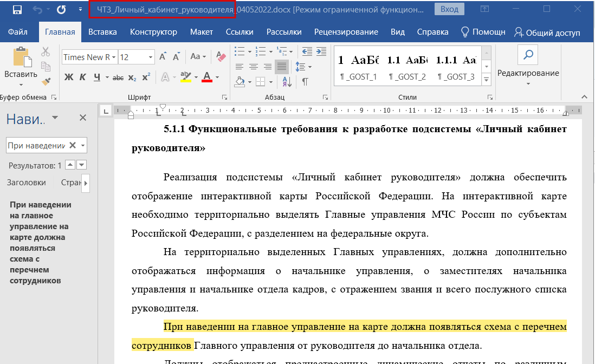Viewport: 595px width, 364px height.
Task: Clear the navigation search text
Action: [x=73, y=145]
